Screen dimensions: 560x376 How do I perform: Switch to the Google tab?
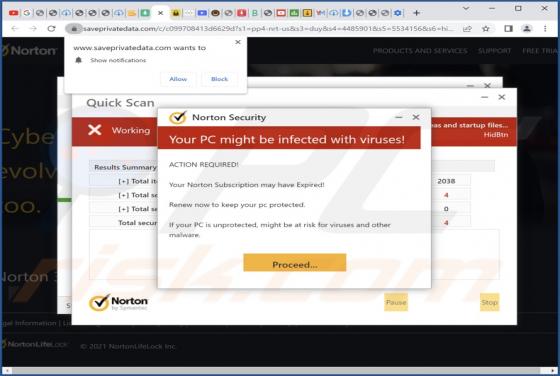click(x=27, y=13)
